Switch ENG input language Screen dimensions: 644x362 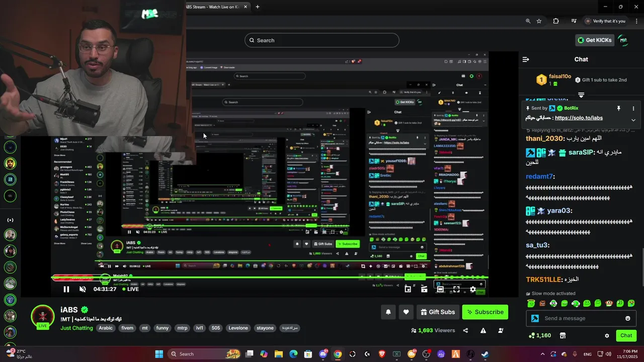click(588, 354)
